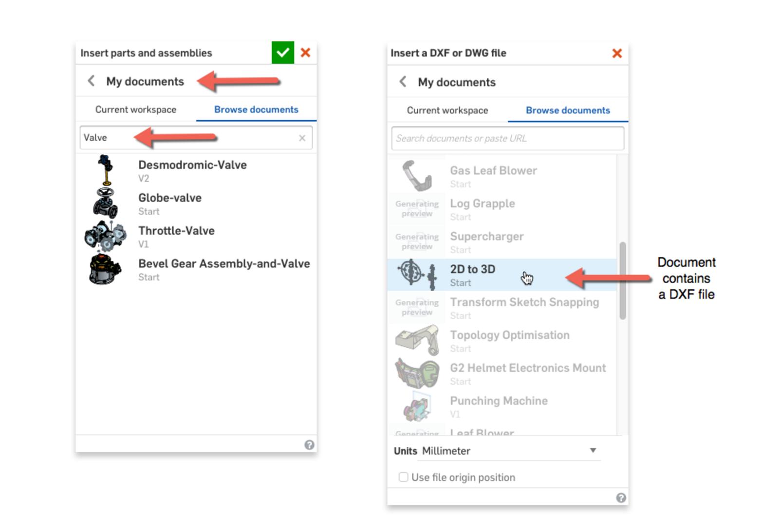Screen dimensions: 779x532
Task: Click the Search documents or paste URL field
Action: [x=507, y=139]
